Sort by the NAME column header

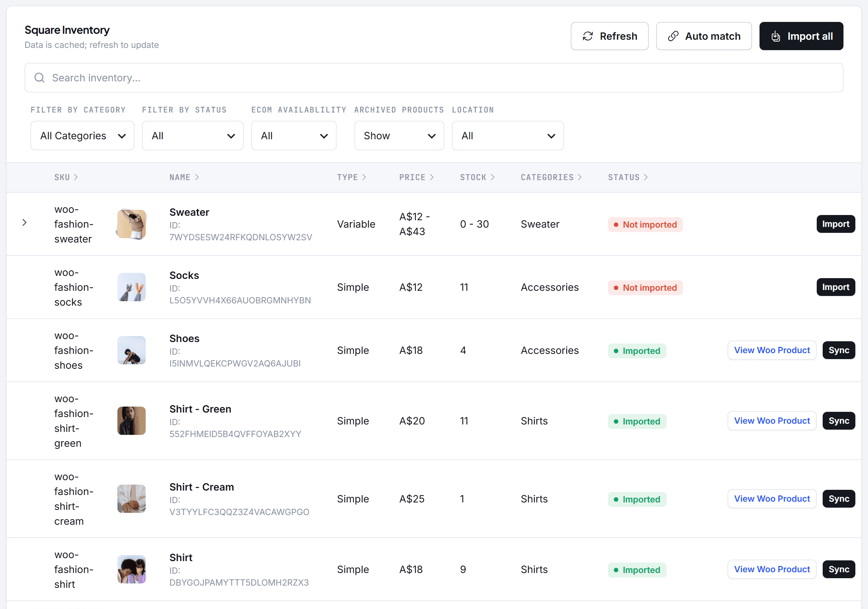pyautogui.click(x=184, y=177)
